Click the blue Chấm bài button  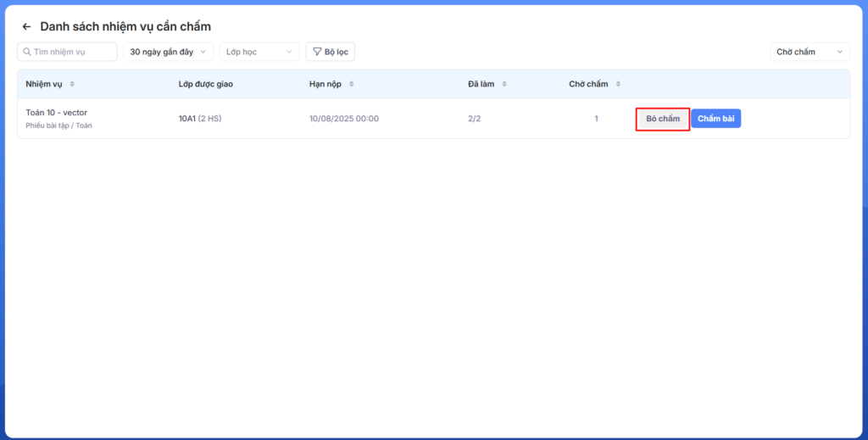(x=715, y=119)
